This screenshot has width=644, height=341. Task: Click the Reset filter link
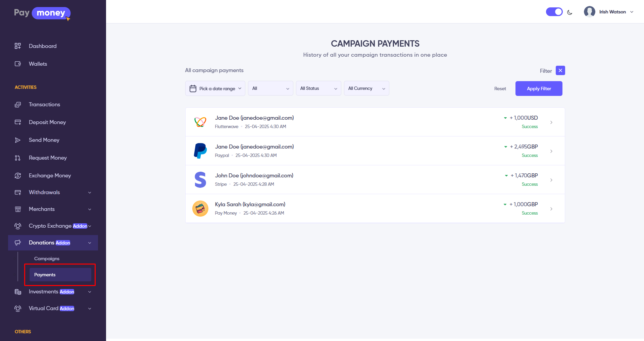[500, 89]
